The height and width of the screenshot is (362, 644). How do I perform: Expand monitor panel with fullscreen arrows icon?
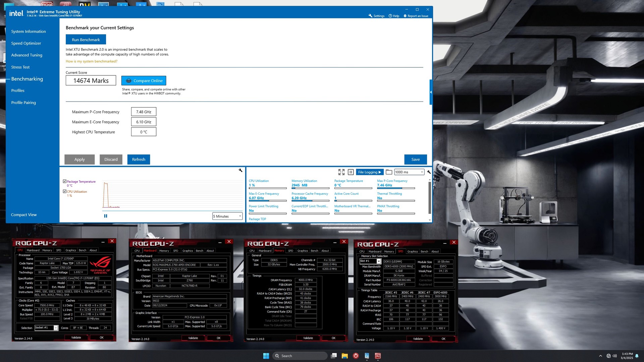click(341, 172)
